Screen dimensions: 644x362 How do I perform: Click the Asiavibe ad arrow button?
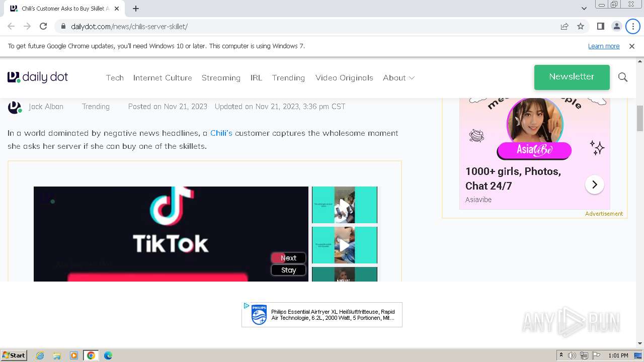[x=594, y=185]
